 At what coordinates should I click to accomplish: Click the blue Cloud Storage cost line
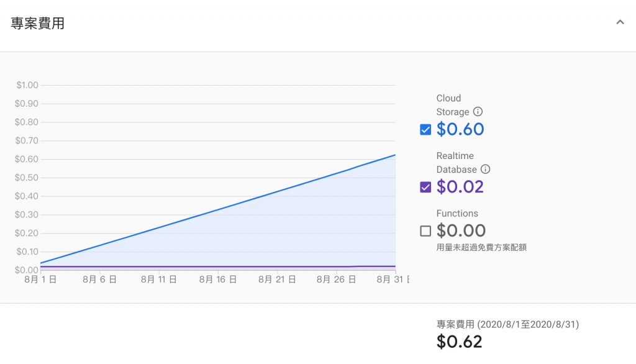[217, 209]
